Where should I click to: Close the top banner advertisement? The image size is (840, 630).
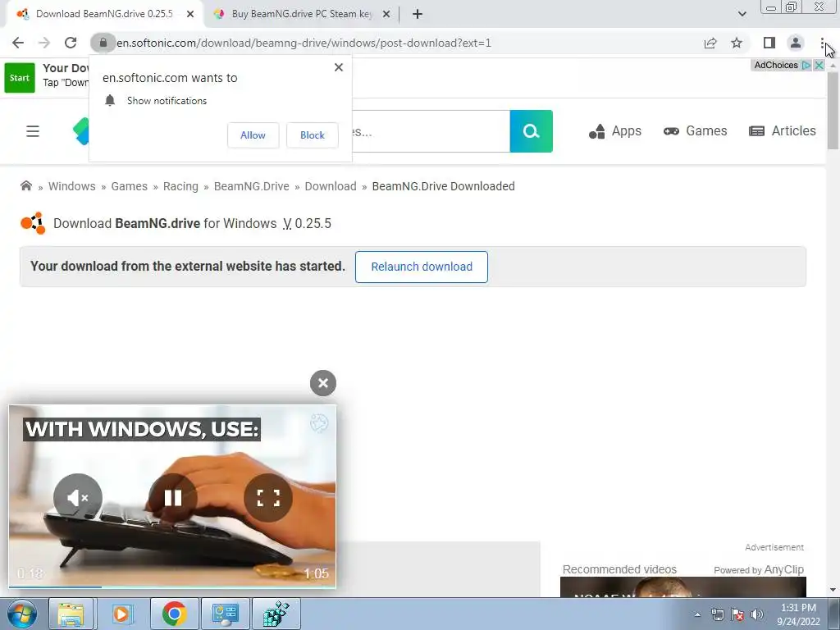(x=819, y=66)
